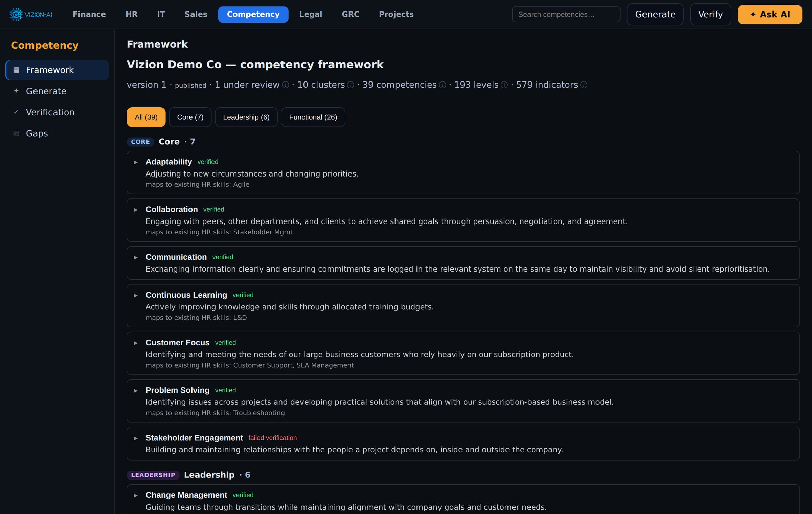Click 'maps to existing HR skills: Agile'

[197, 184]
